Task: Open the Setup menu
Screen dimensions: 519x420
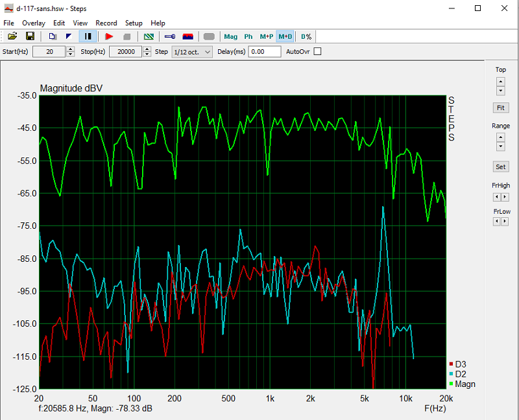Action: point(134,23)
